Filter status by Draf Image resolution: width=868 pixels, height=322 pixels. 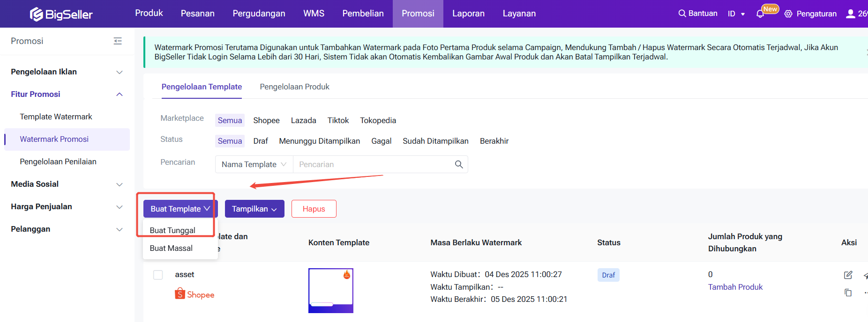261,141
